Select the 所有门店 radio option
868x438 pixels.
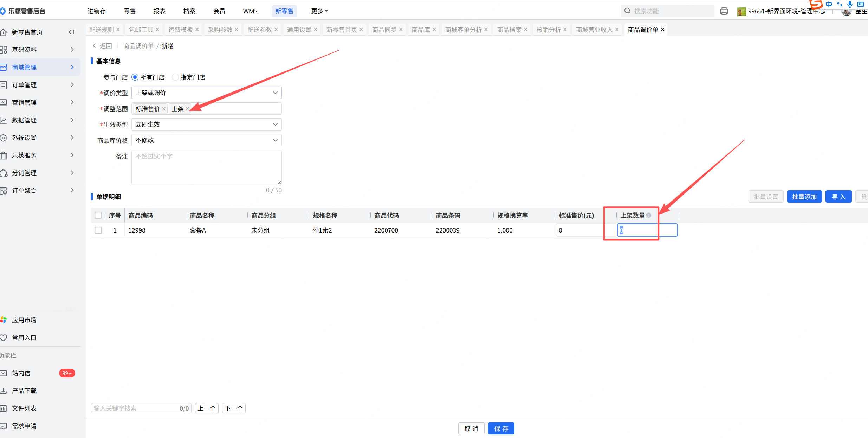135,77
